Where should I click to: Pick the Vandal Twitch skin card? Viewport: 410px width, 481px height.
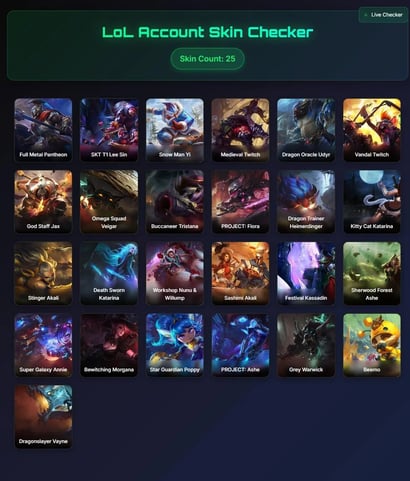pyautogui.click(x=372, y=130)
